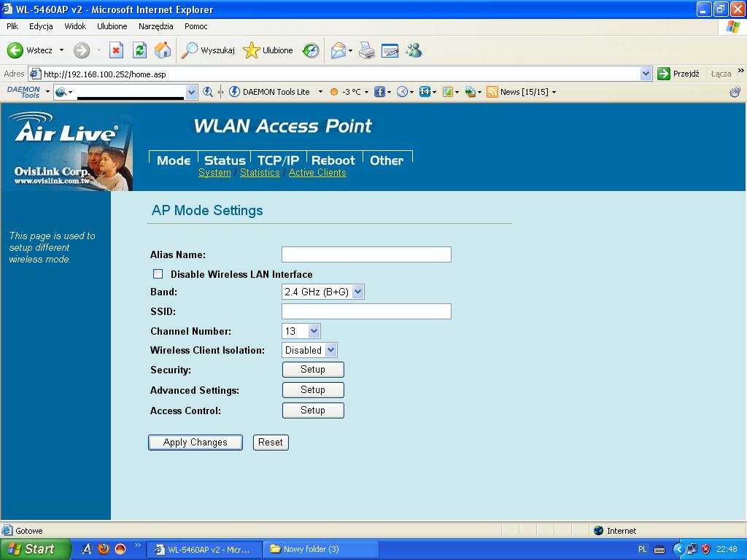Switch to the TCP/IP tab

tap(278, 160)
